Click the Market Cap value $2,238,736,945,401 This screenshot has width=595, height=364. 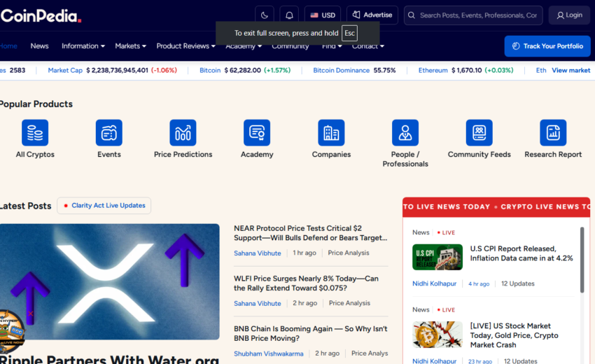[x=118, y=70]
